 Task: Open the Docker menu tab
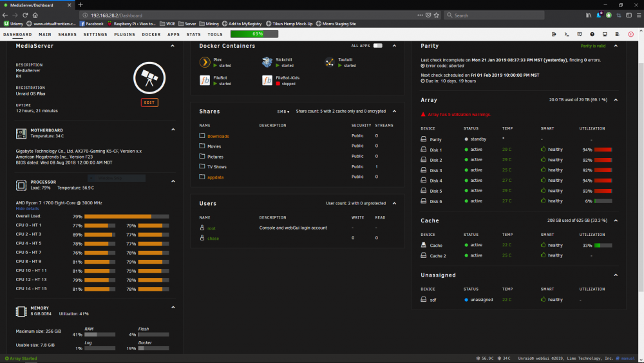coord(151,35)
